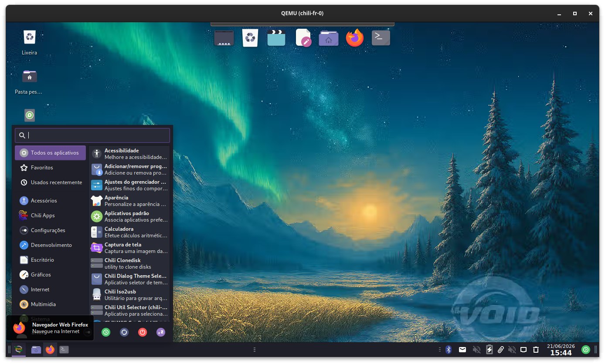Image resolution: width=605 pixels, height=364 pixels.
Task: Check the battery power tray icon
Action: [x=489, y=350]
